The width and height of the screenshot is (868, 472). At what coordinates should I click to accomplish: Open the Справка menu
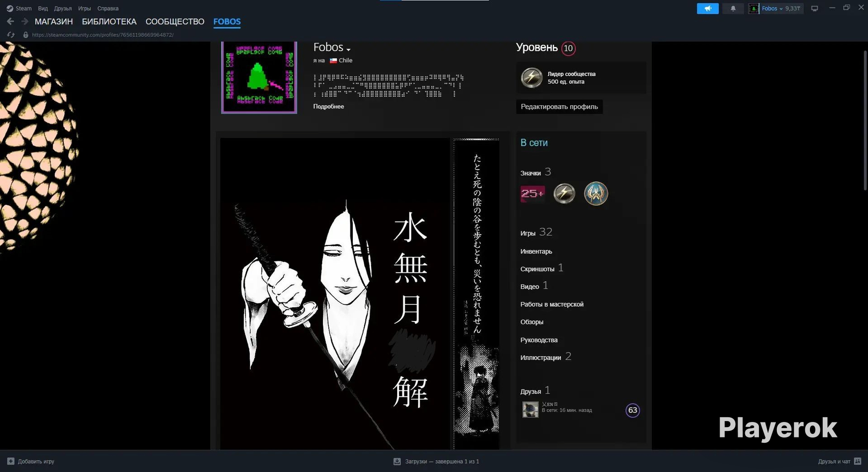[108, 8]
